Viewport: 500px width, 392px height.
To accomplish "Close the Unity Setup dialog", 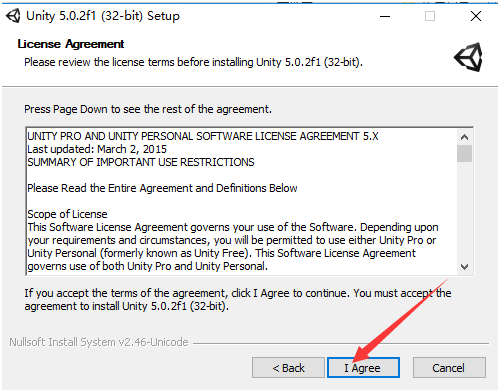I will click(x=476, y=16).
